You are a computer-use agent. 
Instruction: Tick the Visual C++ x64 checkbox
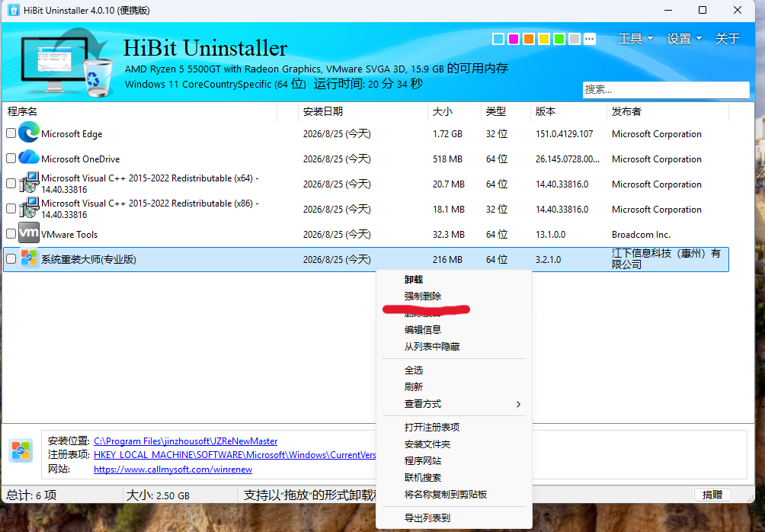11,184
